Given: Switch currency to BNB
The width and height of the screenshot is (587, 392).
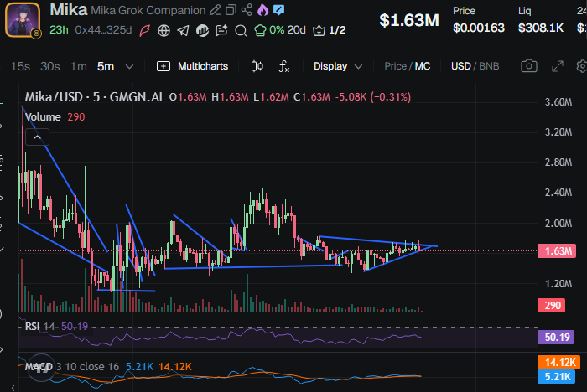Looking at the screenshot, I should click(x=489, y=66).
